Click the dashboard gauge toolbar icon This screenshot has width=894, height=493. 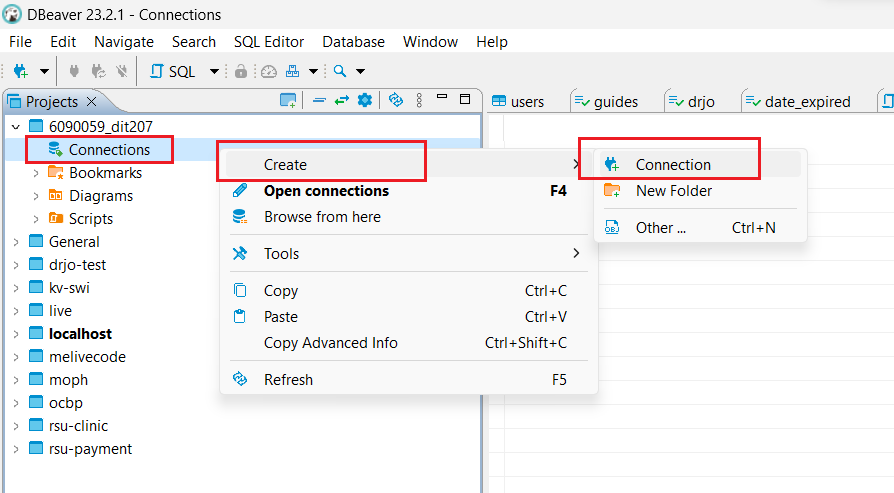tap(269, 71)
